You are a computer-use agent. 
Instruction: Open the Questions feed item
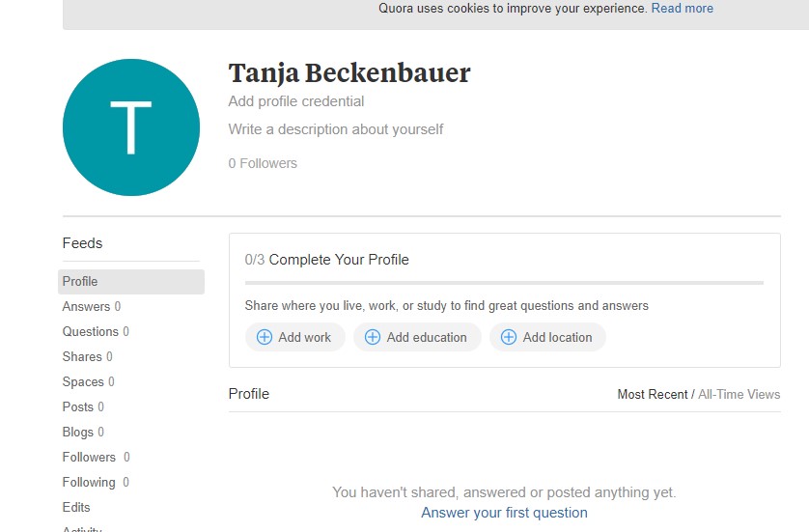tap(96, 331)
